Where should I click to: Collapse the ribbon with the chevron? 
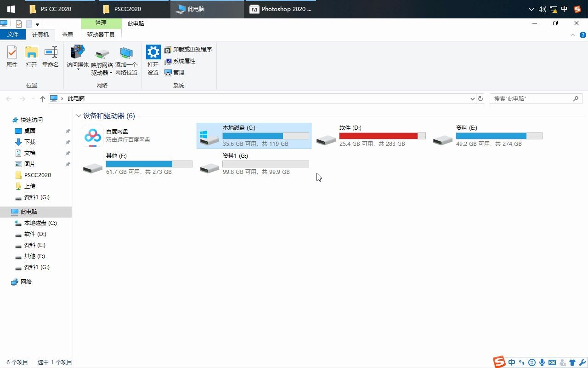573,35
